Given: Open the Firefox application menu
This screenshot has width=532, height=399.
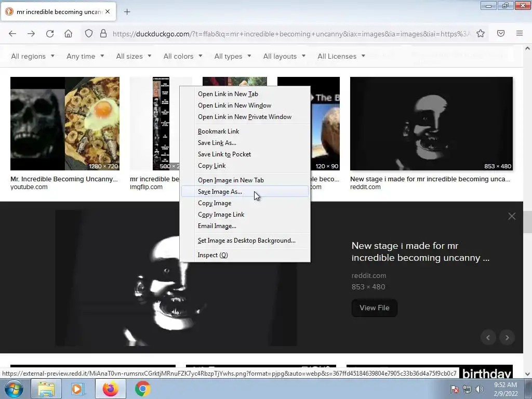Looking at the screenshot, I should click(520, 34).
